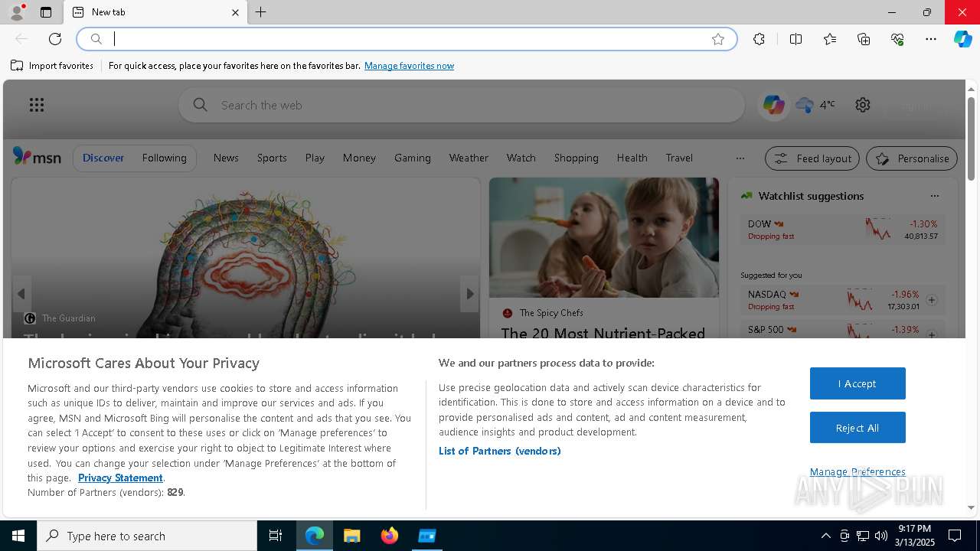The width and height of the screenshot is (980, 551).
Task: Show hidden system tray icons
Action: coord(825,536)
